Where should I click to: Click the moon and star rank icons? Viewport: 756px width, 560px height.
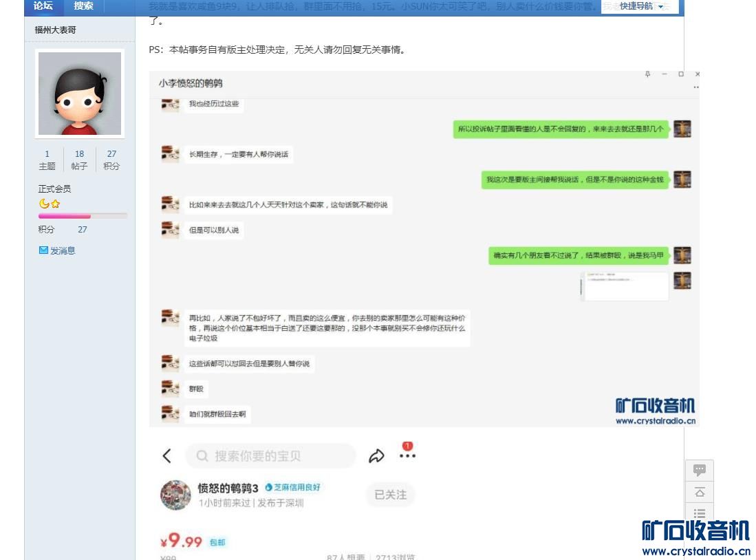click(x=49, y=204)
